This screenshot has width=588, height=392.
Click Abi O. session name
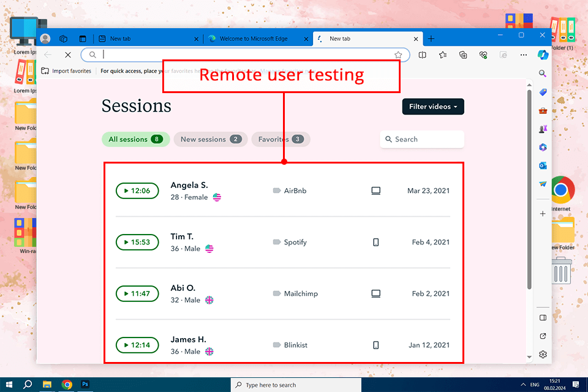(183, 288)
